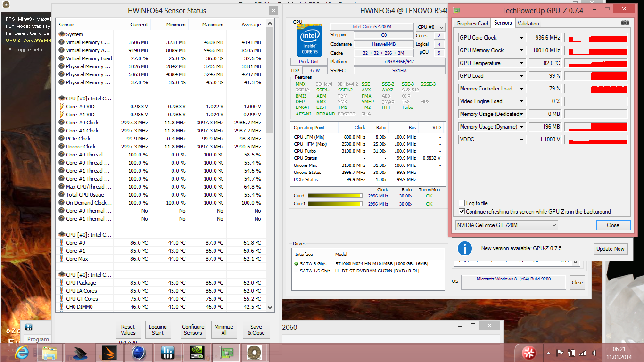Viewport: 644px width, 362px height.
Task: Uncheck Continue refreshing in background option
Action: coord(462,212)
